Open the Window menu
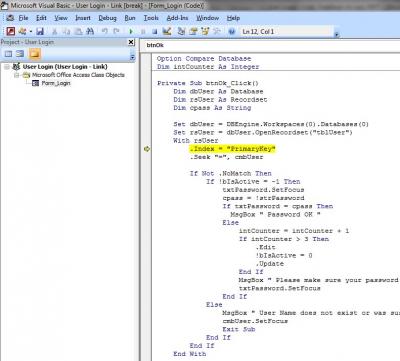This screenshot has width=400, height=361. tap(207, 18)
